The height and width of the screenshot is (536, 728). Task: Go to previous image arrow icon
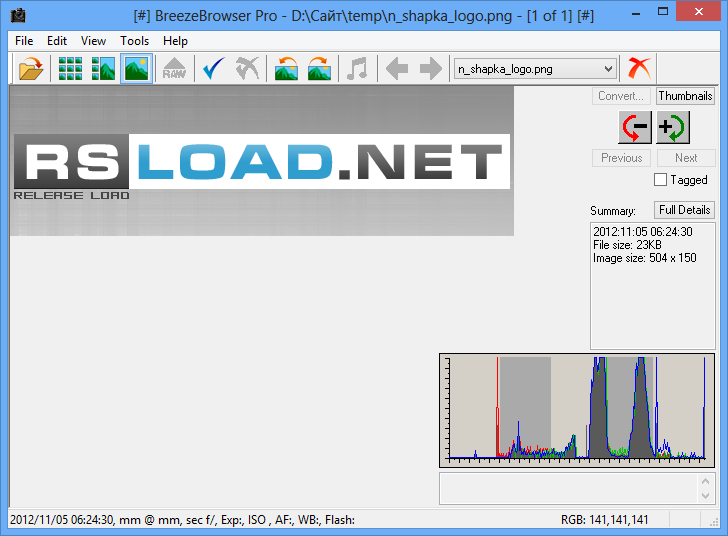tap(397, 69)
